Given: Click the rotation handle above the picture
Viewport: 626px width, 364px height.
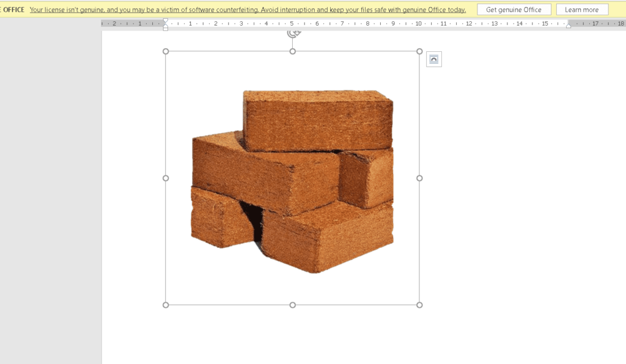Looking at the screenshot, I should 293,33.
